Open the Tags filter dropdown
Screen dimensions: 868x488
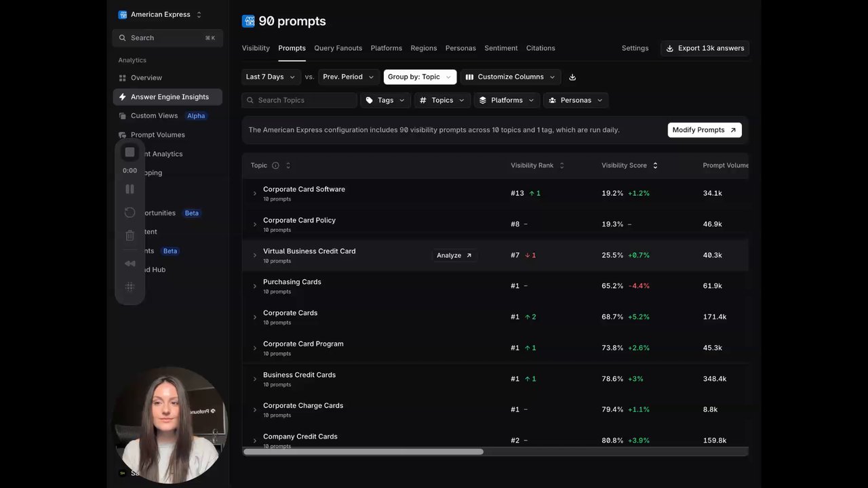point(385,100)
